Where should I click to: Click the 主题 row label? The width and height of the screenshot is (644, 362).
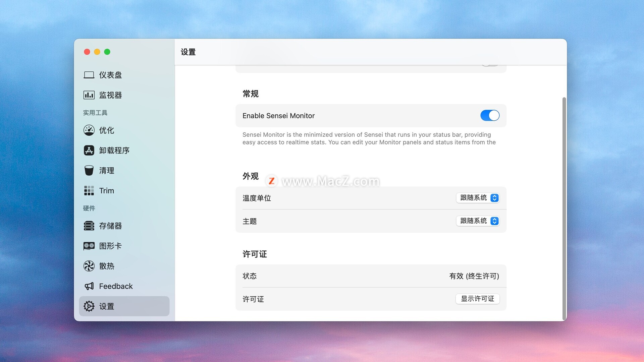point(250,221)
